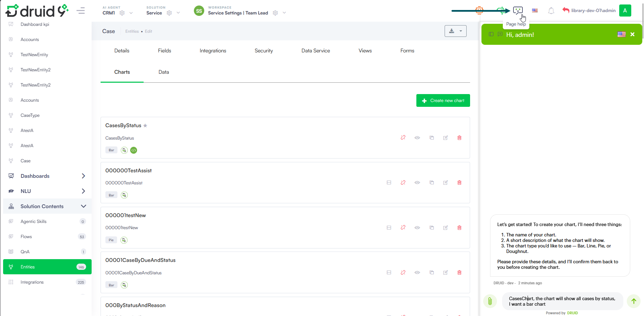This screenshot has width=644, height=316.
Task: Click the unlink icon for CasesByStatus
Action: [403, 137]
